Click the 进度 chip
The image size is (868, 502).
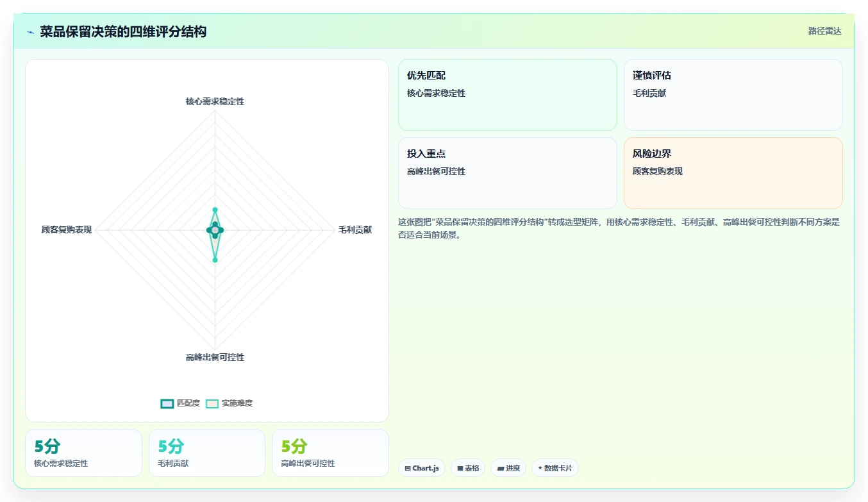click(x=508, y=468)
